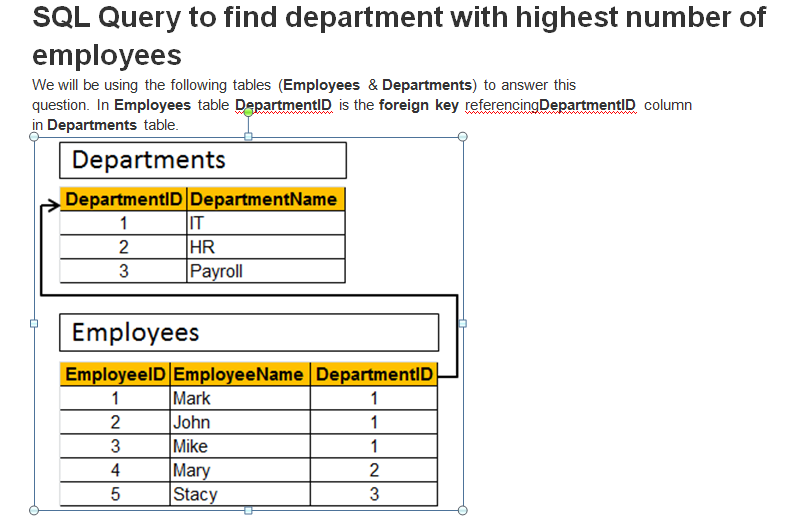
Task: Click the bottom-left corner sizing handle of the picture
Action: coord(34,510)
